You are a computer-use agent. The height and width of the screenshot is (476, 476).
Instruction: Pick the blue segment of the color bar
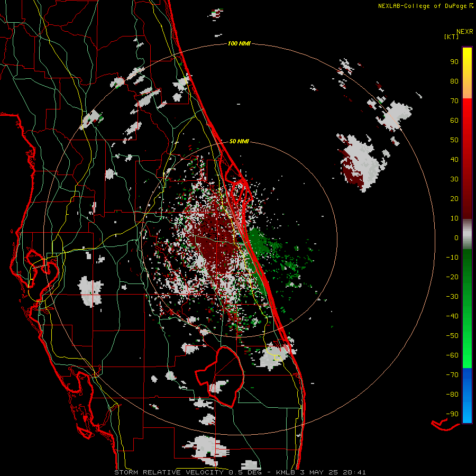click(467, 395)
